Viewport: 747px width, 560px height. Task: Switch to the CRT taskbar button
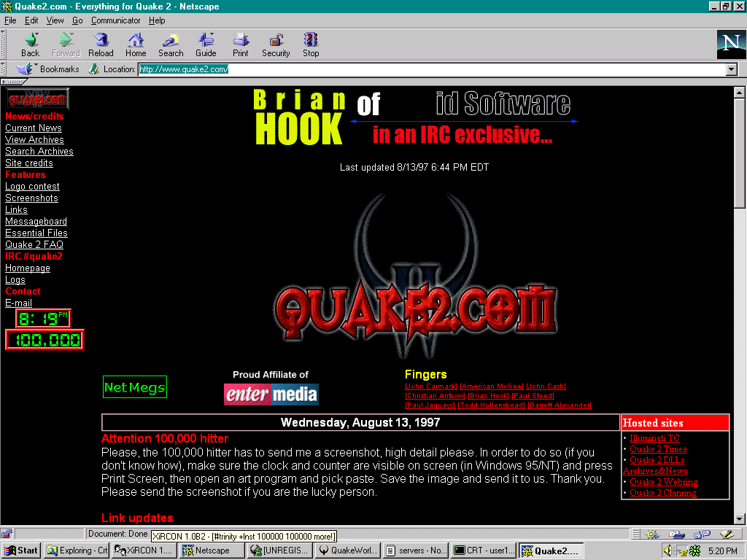click(x=484, y=551)
